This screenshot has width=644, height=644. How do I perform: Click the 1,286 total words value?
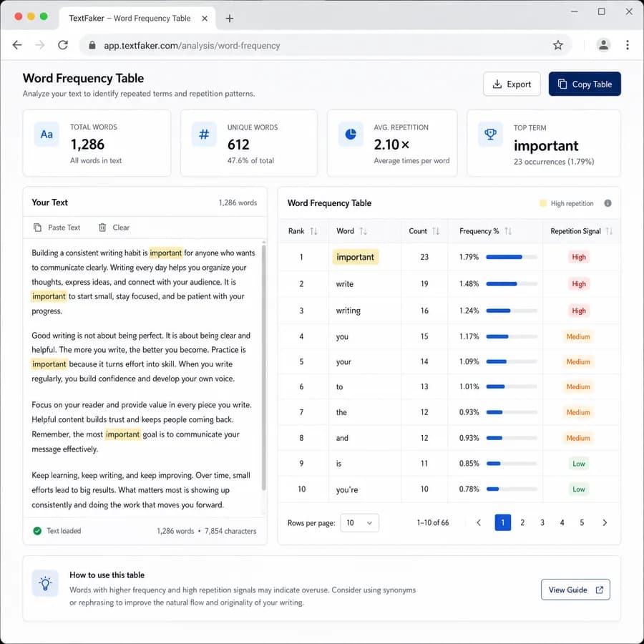click(x=87, y=145)
